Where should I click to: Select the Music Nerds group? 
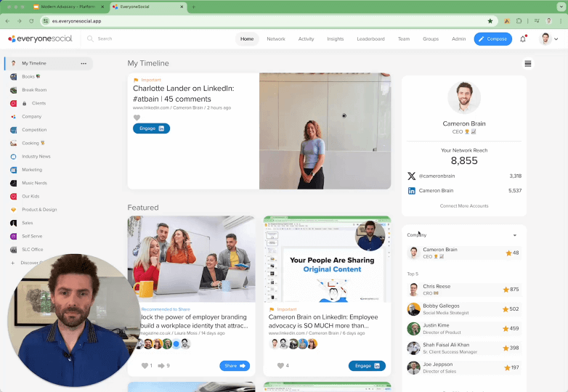(x=34, y=183)
